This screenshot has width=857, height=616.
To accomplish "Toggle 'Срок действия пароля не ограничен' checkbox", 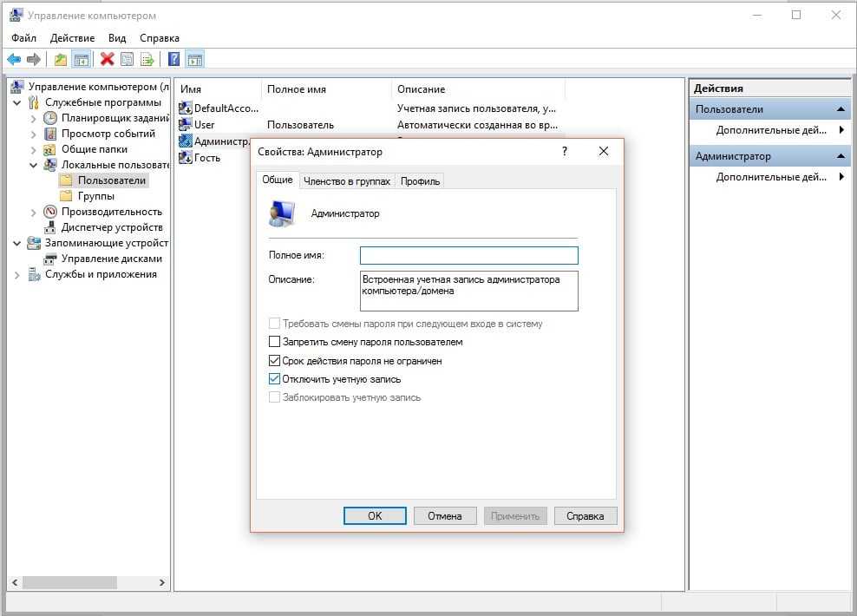I will (x=275, y=361).
